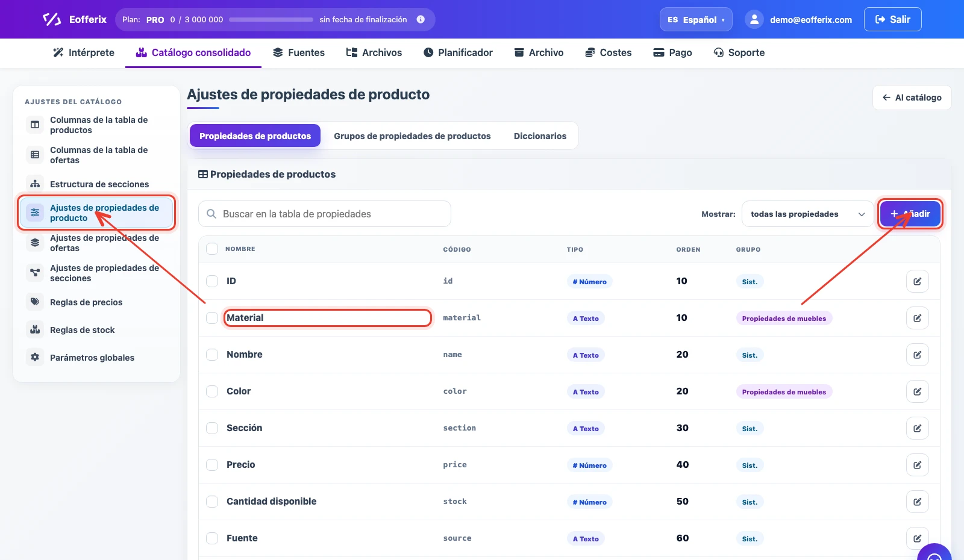Open edit for the Color property row

[x=917, y=391]
